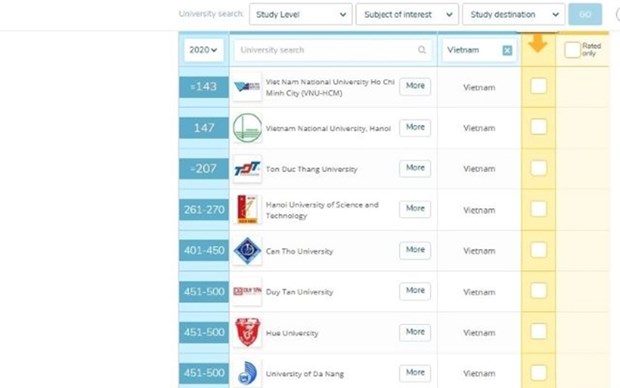Click the orange down arrow sort icon
Screen dimensions: 620x388
click(538, 44)
